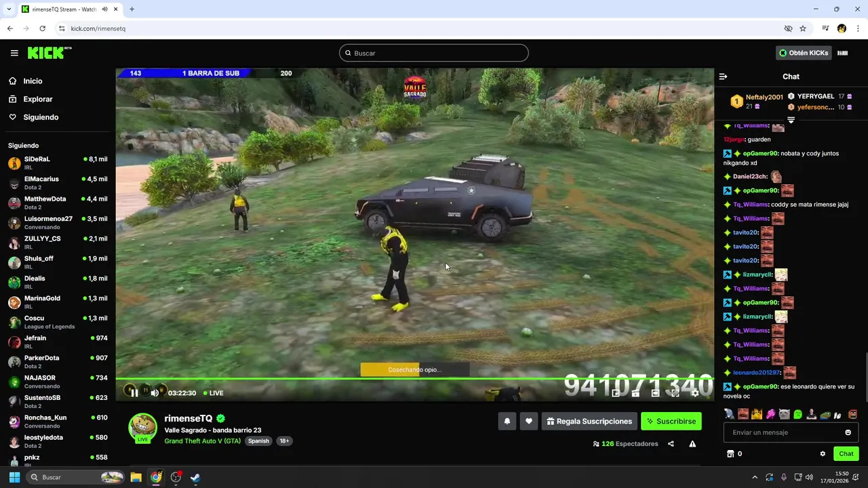Open Luisormenoa27 followed channel
This screenshot has width=868, height=488.
(58, 222)
